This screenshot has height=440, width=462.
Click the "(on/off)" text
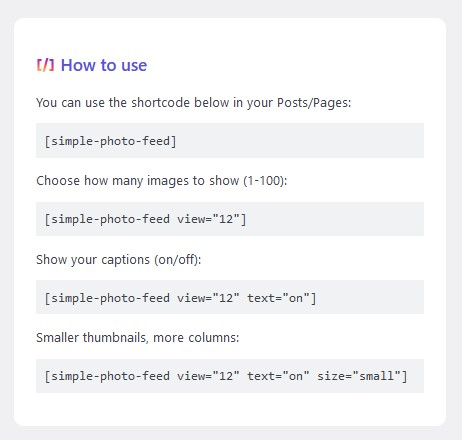tap(176, 259)
